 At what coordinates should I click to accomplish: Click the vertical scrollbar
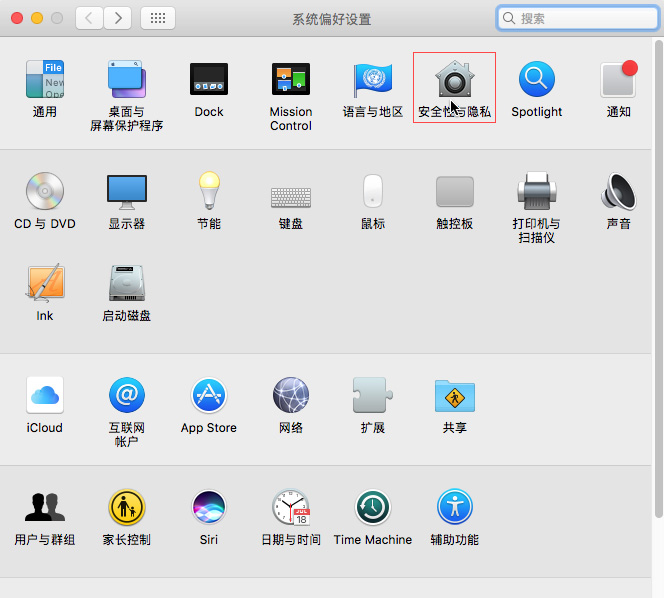[658, 277]
